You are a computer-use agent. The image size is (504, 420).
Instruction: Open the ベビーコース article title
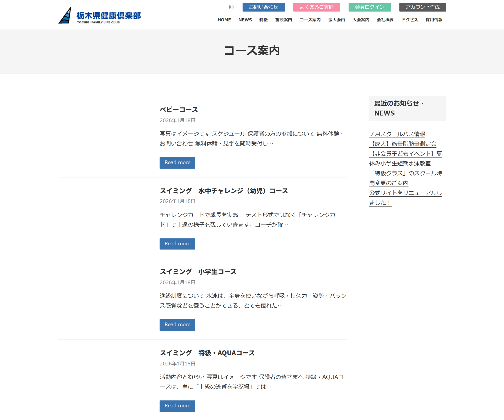tap(179, 110)
